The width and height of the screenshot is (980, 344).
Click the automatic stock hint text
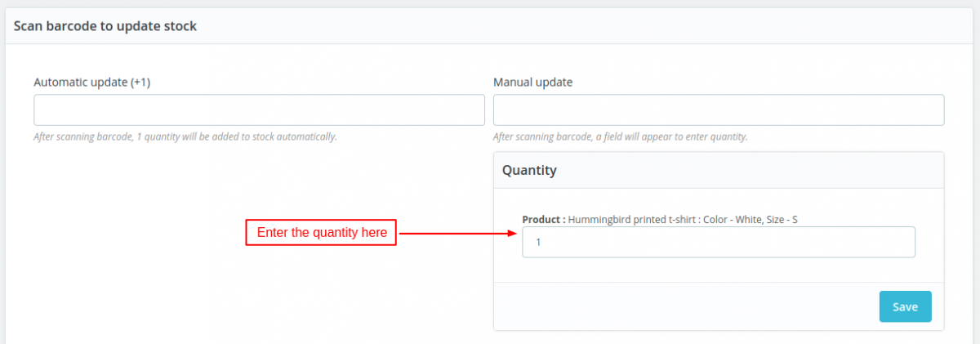(x=185, y=136)
